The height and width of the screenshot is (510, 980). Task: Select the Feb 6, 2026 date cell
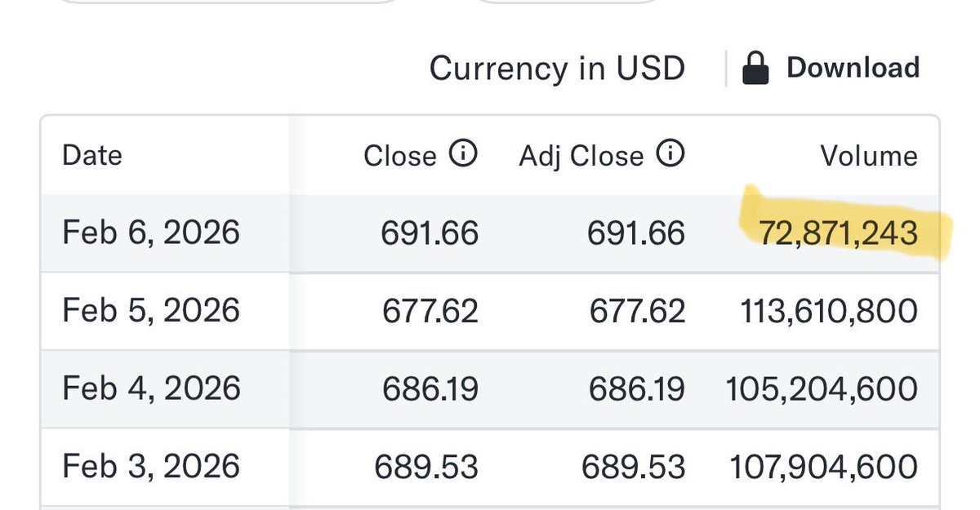point(151,233)
